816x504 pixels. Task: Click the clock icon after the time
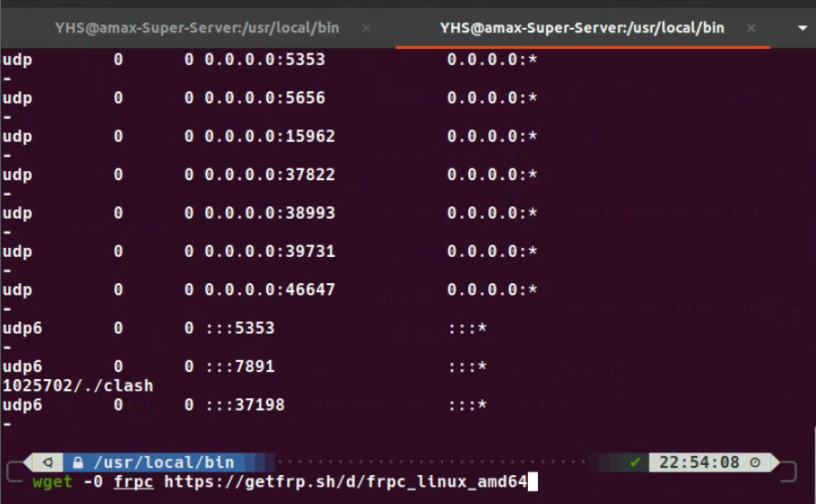[x=755, y=462]
